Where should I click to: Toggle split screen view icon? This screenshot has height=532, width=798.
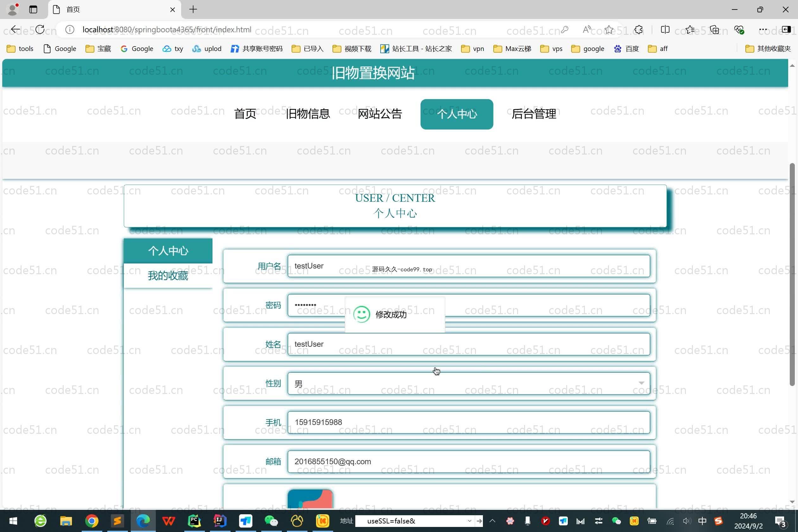(665, 29)
